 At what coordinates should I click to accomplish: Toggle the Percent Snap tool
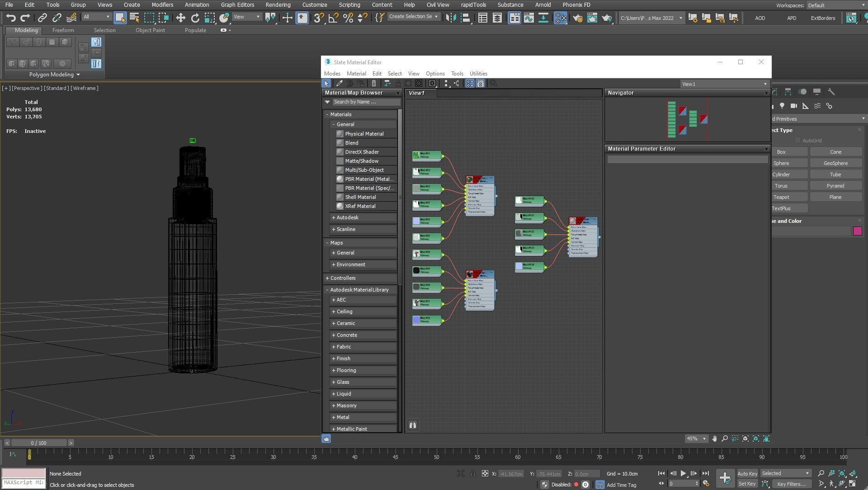[348, 18]
